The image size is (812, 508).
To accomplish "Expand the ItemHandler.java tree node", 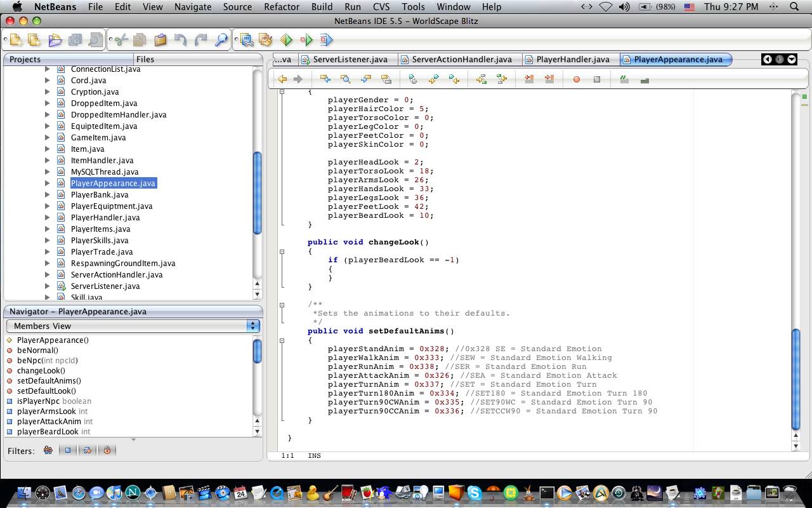I will tap(47, 161).
